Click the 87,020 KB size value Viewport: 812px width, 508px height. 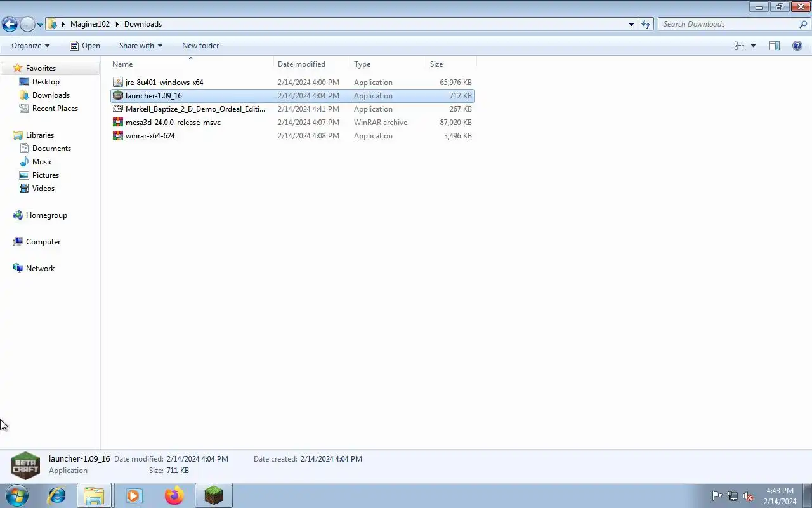click(x=455, y=123)
